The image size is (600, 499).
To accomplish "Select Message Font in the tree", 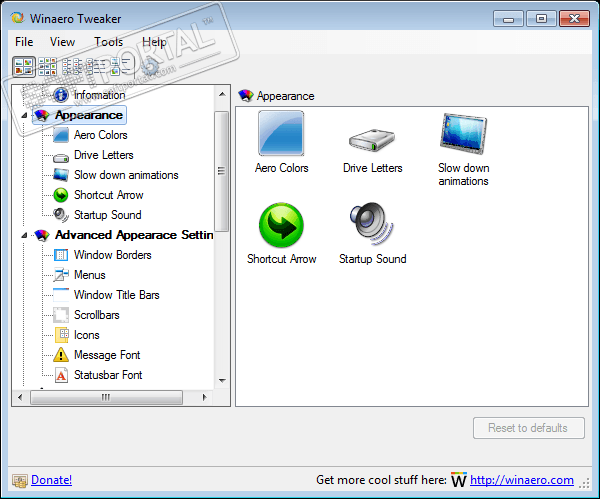I will click(107, 355).
